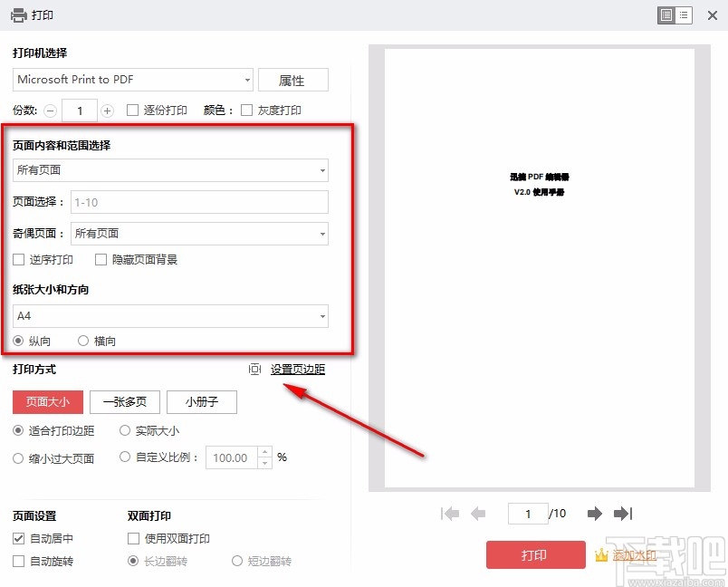Click the page margin icon beside 设置页边距
Screen dimensions: 728x587
[x=254, y=369]
